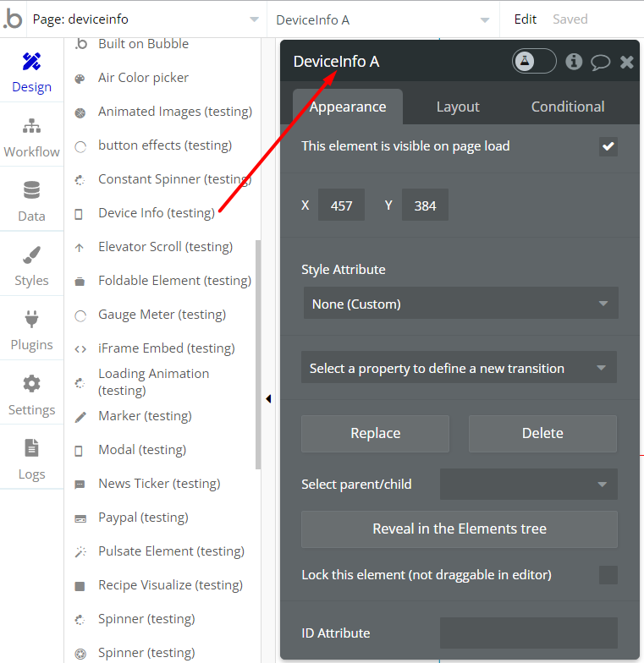Open the Plugins tab
Screen dimensions: 644x663
(32, 330)
